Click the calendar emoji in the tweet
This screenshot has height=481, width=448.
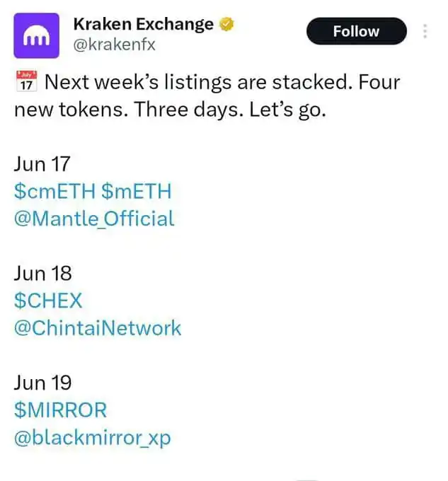click(26, 81)
